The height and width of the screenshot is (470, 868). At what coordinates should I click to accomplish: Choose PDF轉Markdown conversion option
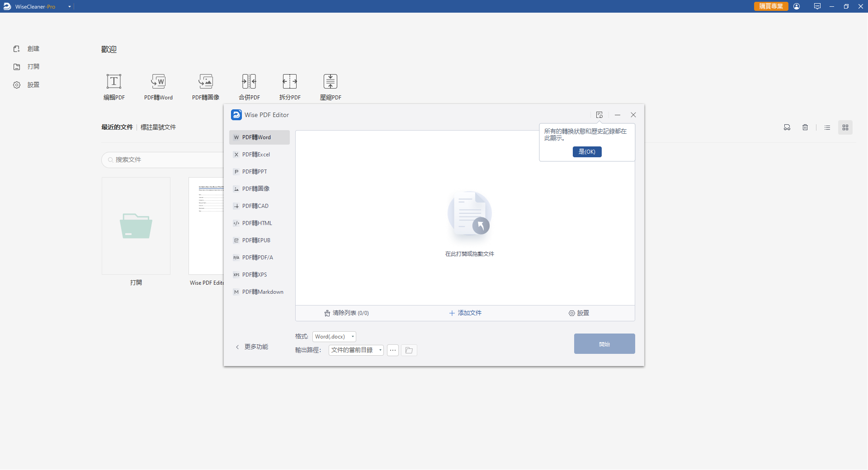point(259,292)
